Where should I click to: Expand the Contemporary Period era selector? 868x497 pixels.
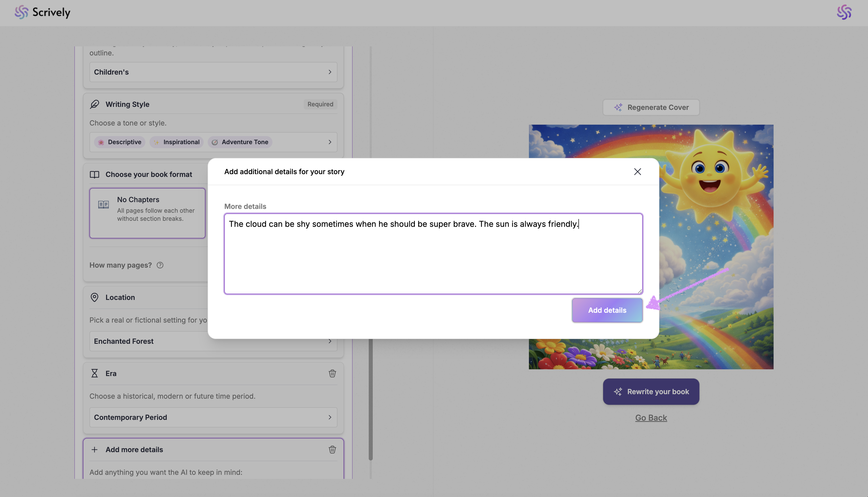coord(213,417)
